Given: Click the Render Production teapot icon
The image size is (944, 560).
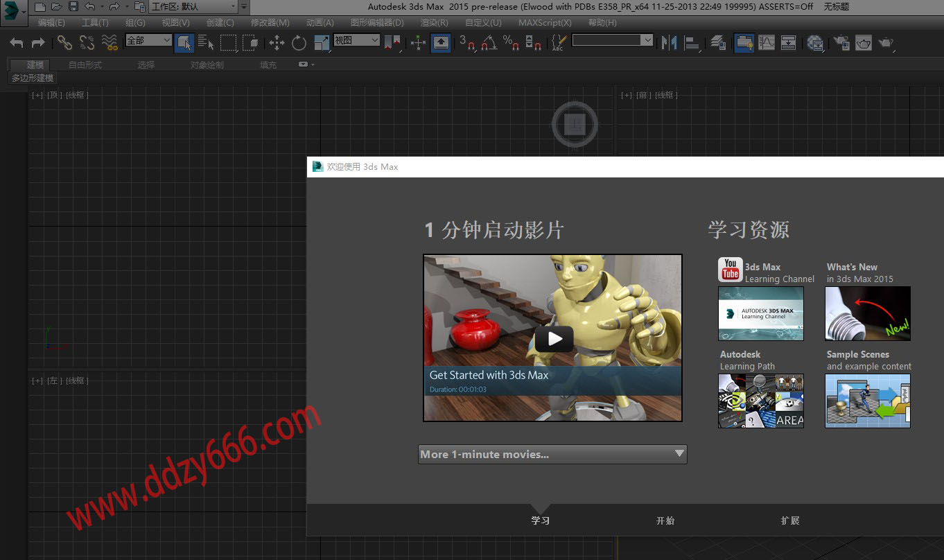Looking at the screenshot, I should coord(886,43).
